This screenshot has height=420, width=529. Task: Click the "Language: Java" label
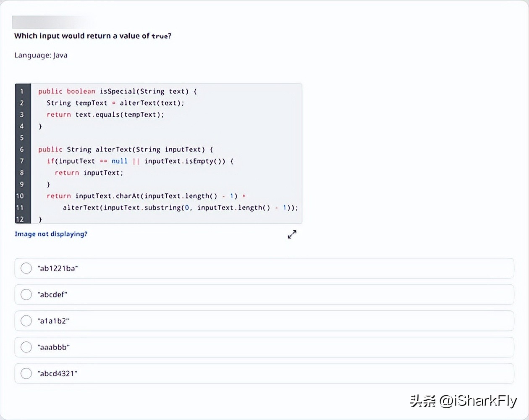41,55
